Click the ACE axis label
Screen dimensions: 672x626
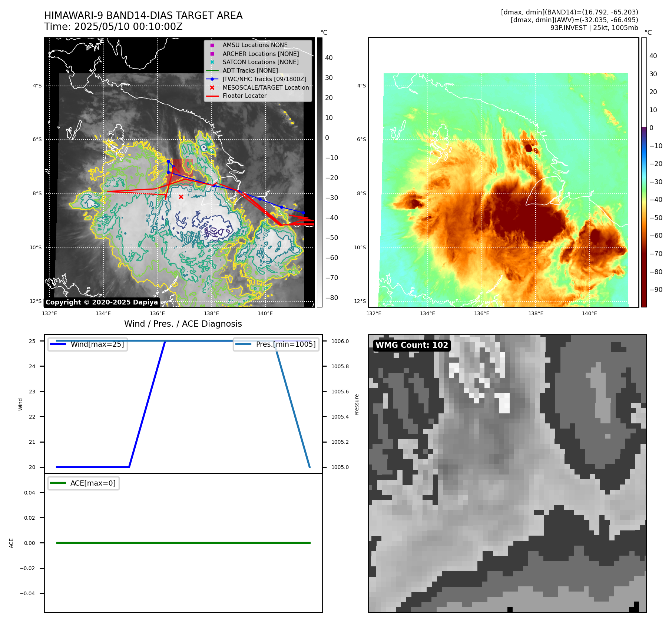(11, 543)
